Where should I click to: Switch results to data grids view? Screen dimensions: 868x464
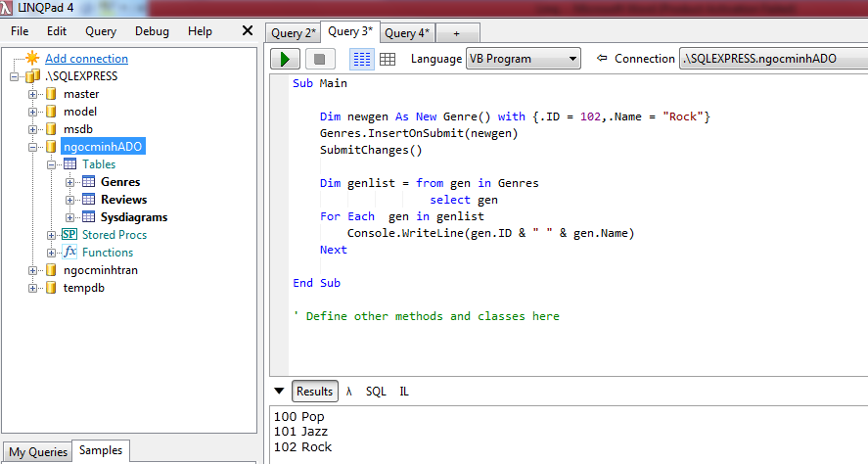388,59
